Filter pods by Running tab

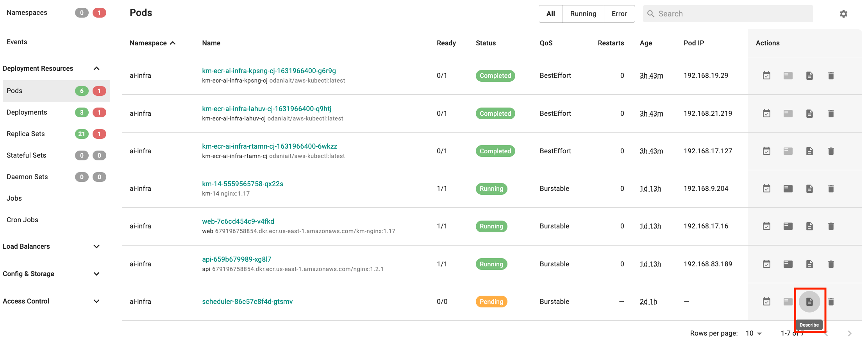click(x=583, y=14)
